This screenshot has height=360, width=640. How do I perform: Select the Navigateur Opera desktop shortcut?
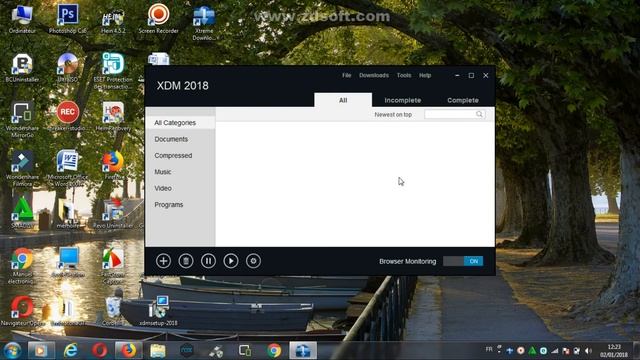(x=22, y=311)
